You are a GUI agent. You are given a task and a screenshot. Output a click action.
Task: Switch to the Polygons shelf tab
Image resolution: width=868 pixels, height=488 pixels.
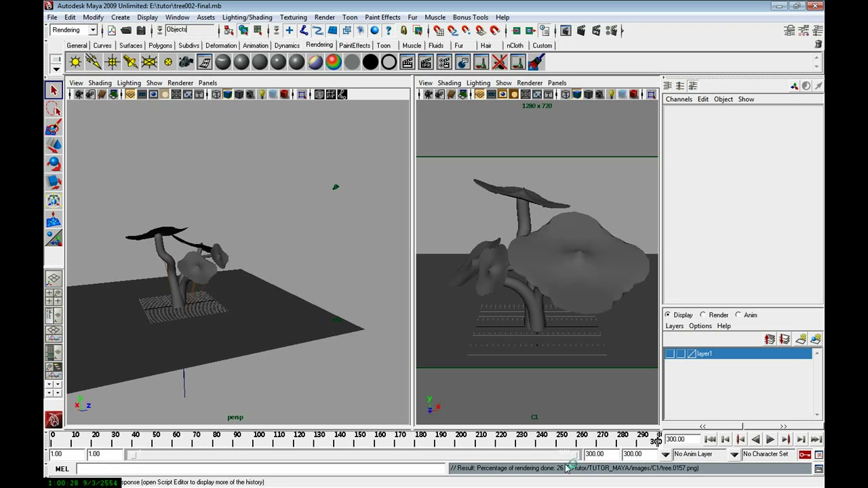click(160, 45)
